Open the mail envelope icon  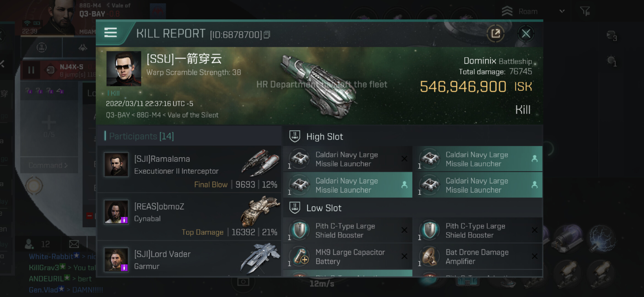[x=74, y=244]
